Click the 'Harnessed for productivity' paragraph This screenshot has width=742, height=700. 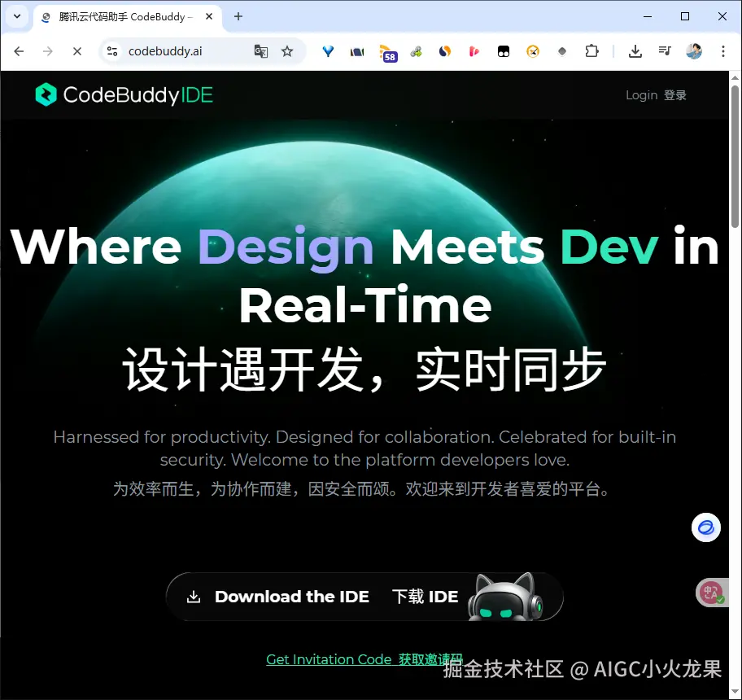[x=364, y=448]
